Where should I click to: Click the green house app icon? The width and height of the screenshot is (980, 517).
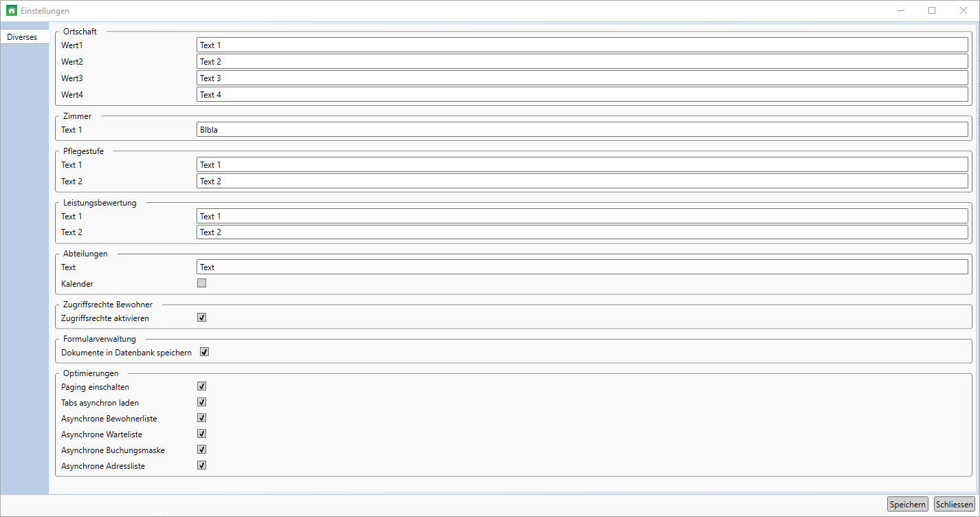pyautogui.click(x=12, y=11)
